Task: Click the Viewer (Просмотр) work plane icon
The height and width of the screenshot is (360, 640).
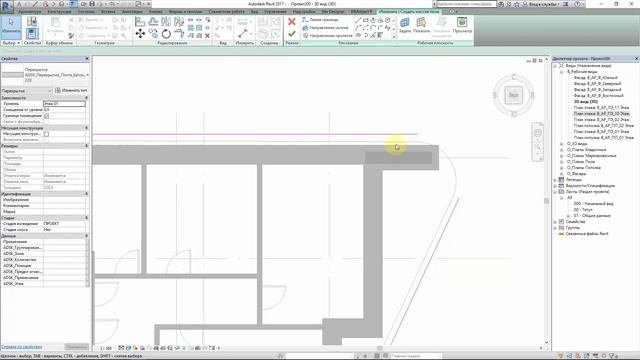Action: pos(462,25)
